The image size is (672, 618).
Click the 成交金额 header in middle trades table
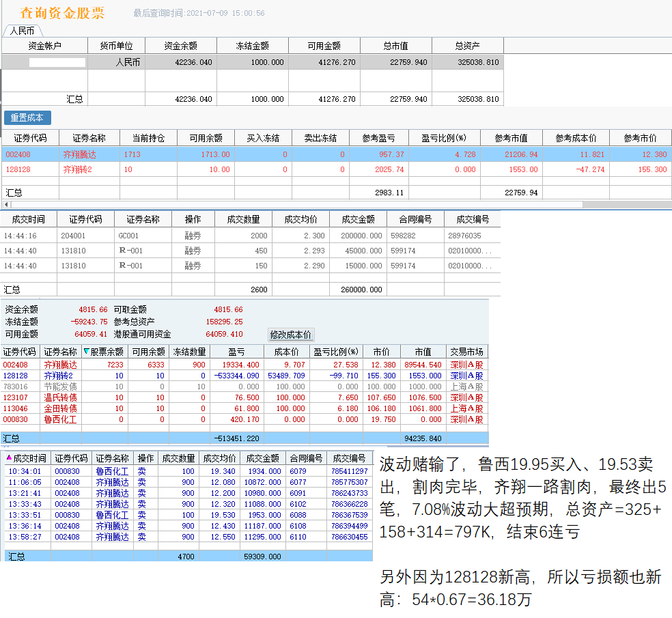tap(358, 219)
